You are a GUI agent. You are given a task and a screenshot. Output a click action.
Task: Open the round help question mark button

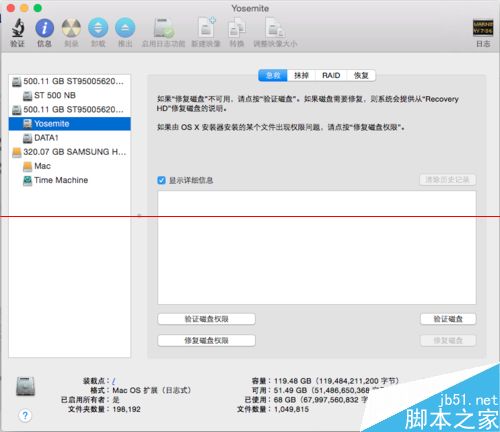click(x=25, y=416)
